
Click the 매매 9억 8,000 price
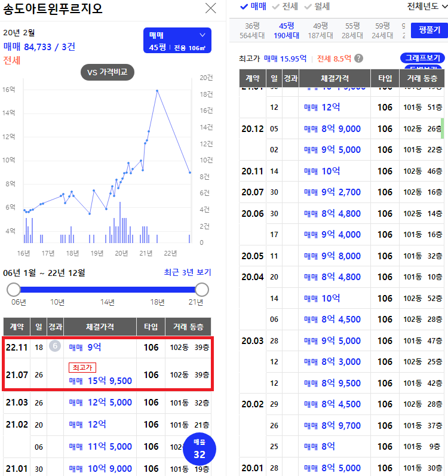pyautogui.click(x=332, y=256)
